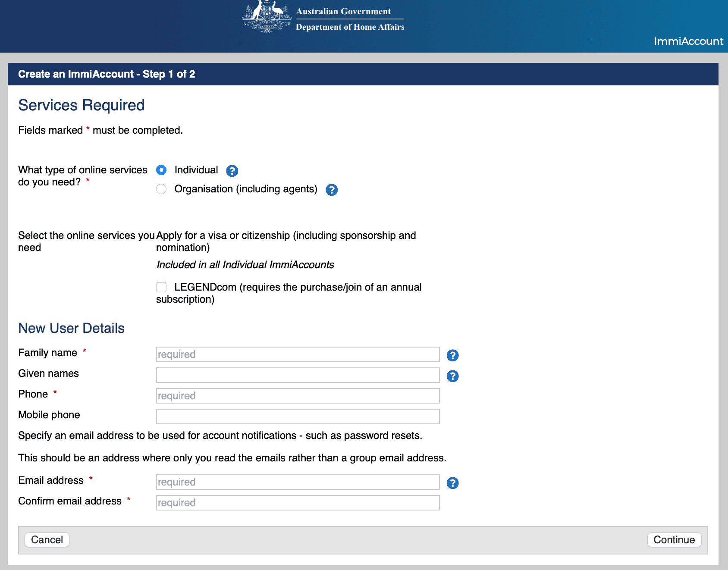Show help for Family name field
The height and width of the screenshot is (570, 728).
point(452,355)
